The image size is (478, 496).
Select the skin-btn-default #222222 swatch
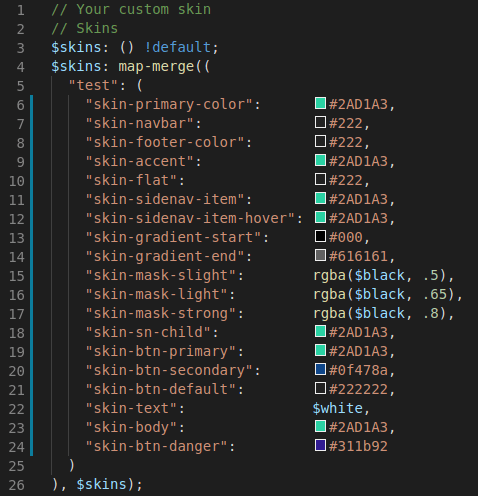(x=320, y=388)
